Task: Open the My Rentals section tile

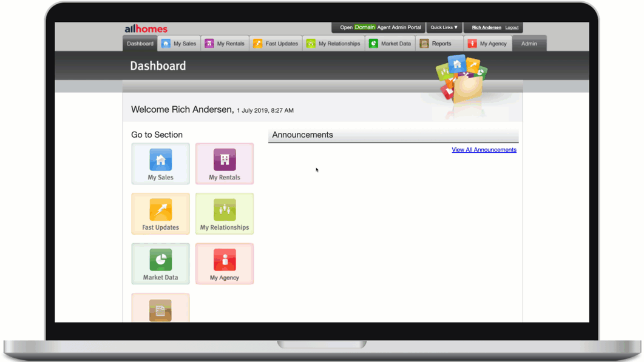Action: [x=225, y=164]
